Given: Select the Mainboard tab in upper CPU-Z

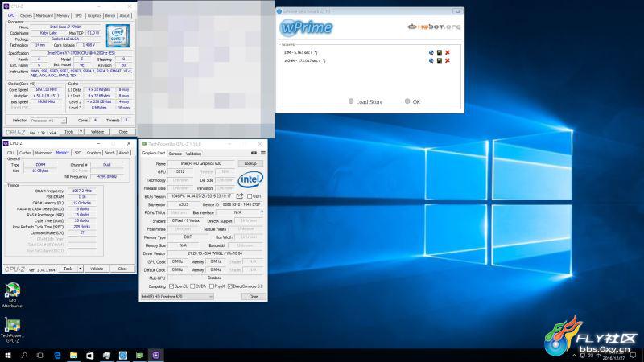Looking at the screenshot, I should (x=44, y=15).
